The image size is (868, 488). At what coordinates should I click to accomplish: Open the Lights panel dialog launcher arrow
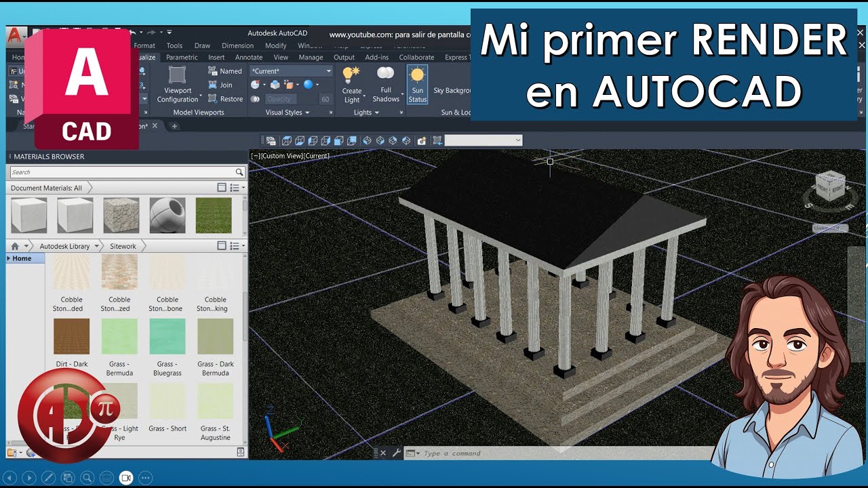coord(401,113)
